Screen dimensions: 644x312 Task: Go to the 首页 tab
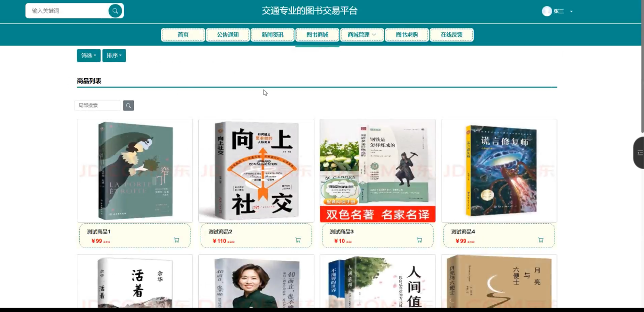pos(183,35)
